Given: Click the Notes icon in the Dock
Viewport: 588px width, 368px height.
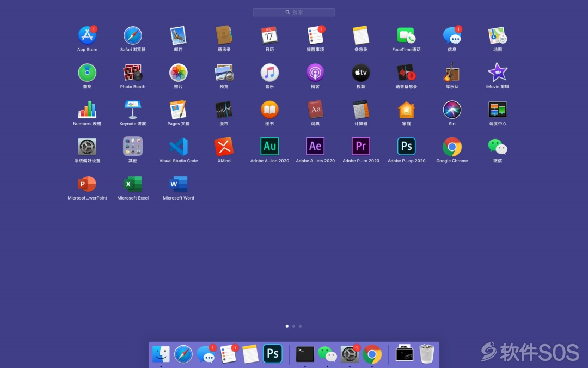Looking at the screenshot, I should coord(250,354).
